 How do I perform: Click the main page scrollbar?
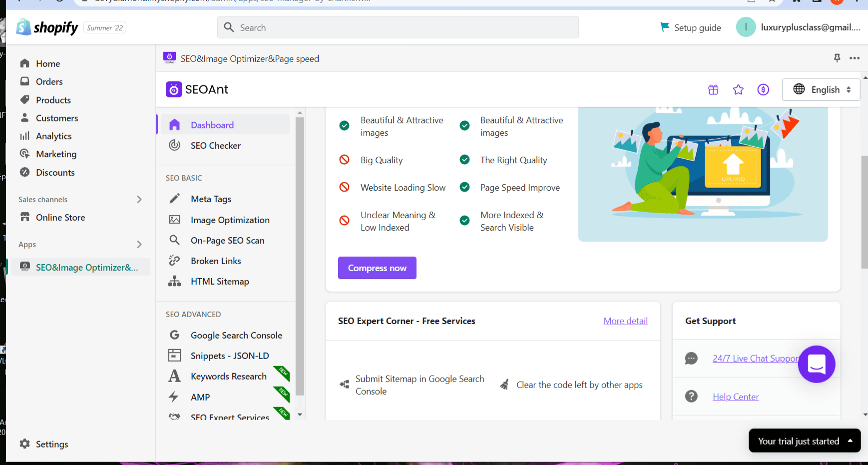pos(865,212)
